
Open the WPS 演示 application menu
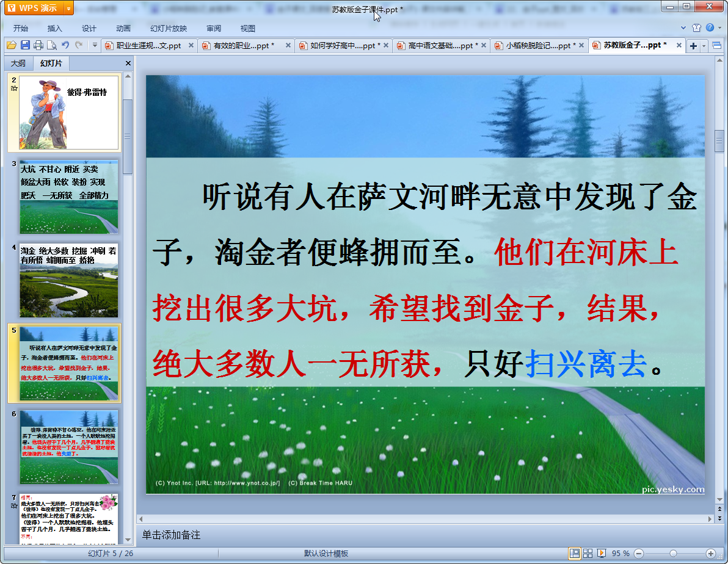(x=34, y=8)
